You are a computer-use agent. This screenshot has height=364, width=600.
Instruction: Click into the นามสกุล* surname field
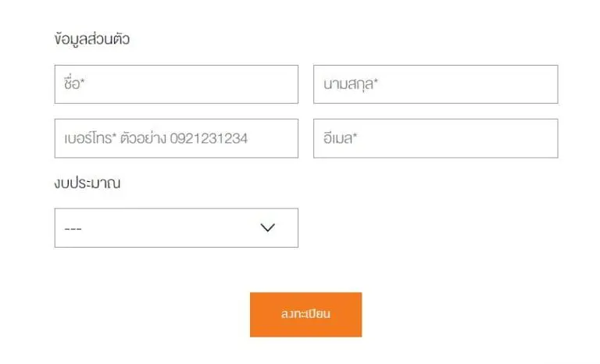[x=435, y=84]
